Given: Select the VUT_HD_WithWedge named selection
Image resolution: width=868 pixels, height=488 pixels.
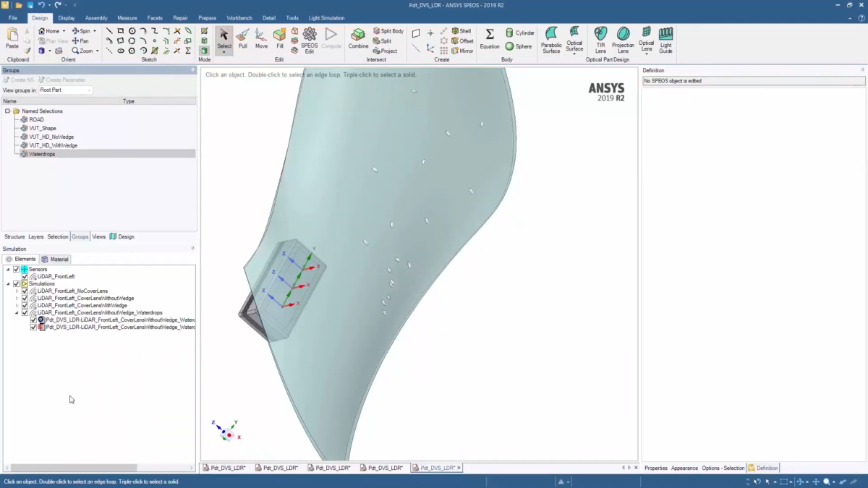Looking at the screenshot, I should pyautogui.click(x=53, y=145).
